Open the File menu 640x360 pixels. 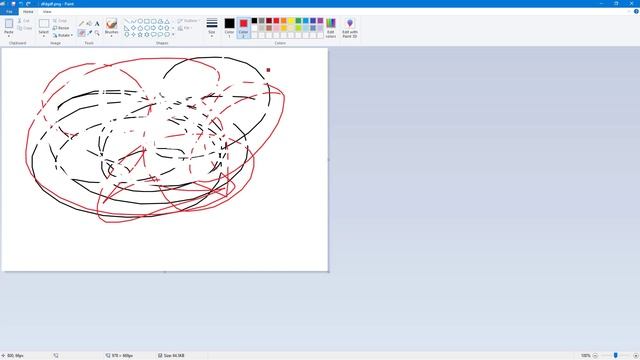(9, 11)
